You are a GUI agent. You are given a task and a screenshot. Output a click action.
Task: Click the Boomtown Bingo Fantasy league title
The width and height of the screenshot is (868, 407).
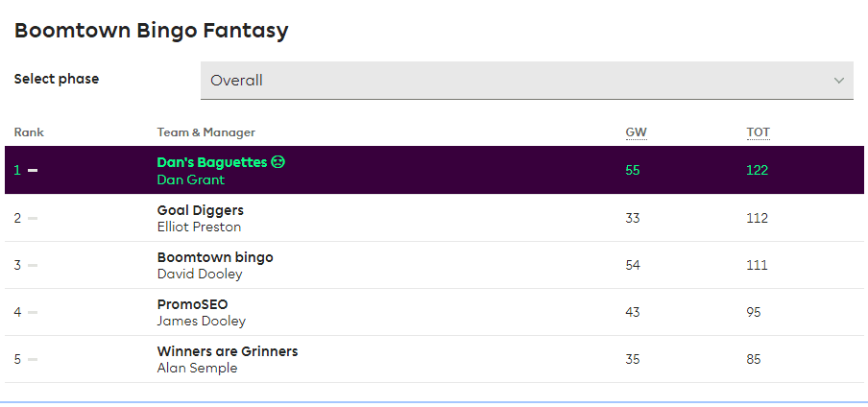pos(151,30)
